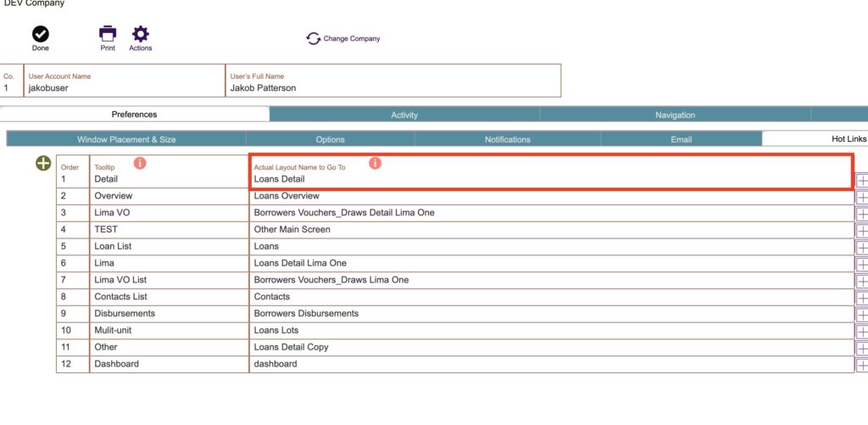Click plus icon on TEST row
The width and height of the screenshot is (868, 425).
click(862, 231)
